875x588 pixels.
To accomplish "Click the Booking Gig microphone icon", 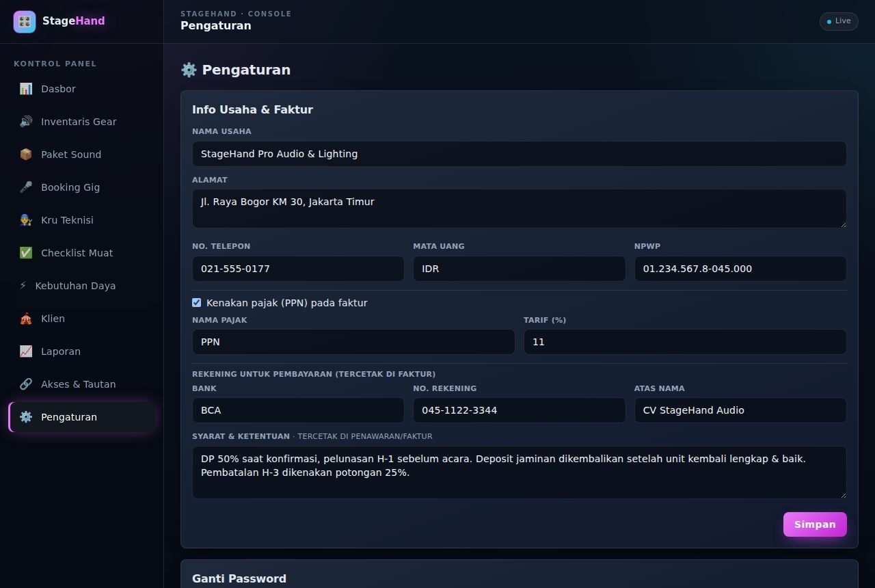I will click(x=26, y=187).
